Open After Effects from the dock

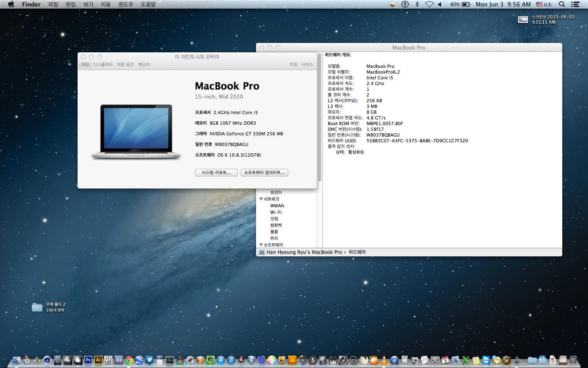[x=119, y=360]
